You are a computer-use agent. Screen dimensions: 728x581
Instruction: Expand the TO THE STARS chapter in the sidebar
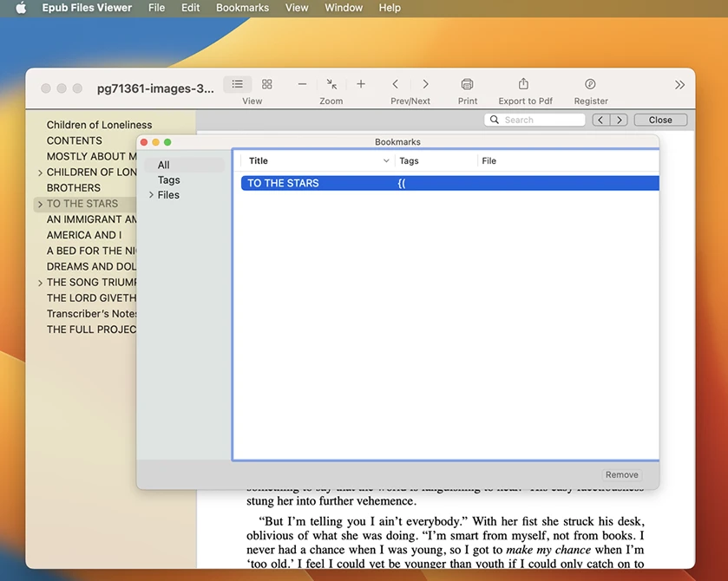coord(38,203)
